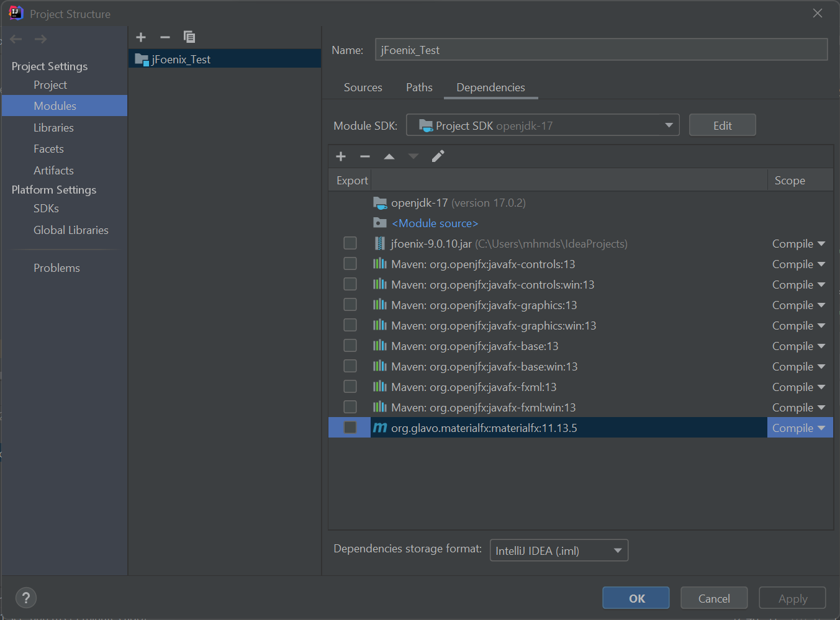This screenshot has height=620, width=840.
Task: Check export for materialfx:11.13.5
Action: (350, 428)
